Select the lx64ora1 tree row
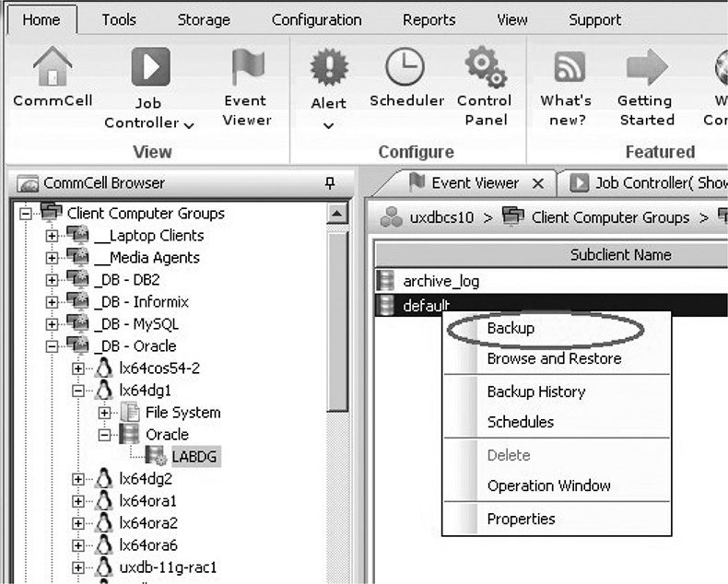The image size is (728, 584). click(147, 501)
